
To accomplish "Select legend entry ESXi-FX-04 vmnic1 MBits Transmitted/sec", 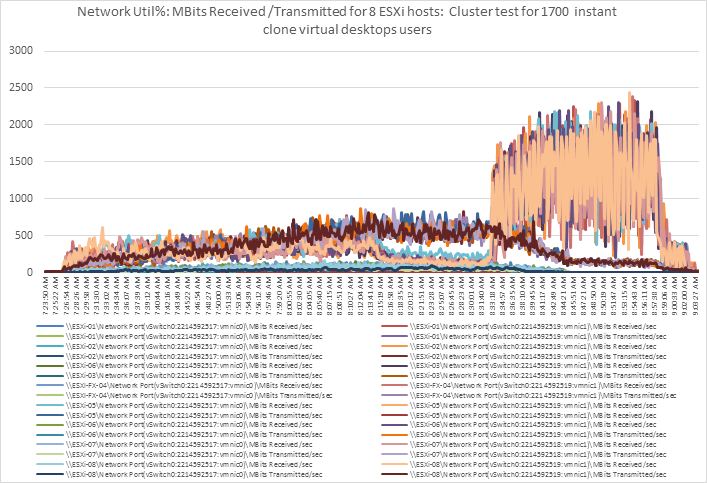I will (528, 396).
